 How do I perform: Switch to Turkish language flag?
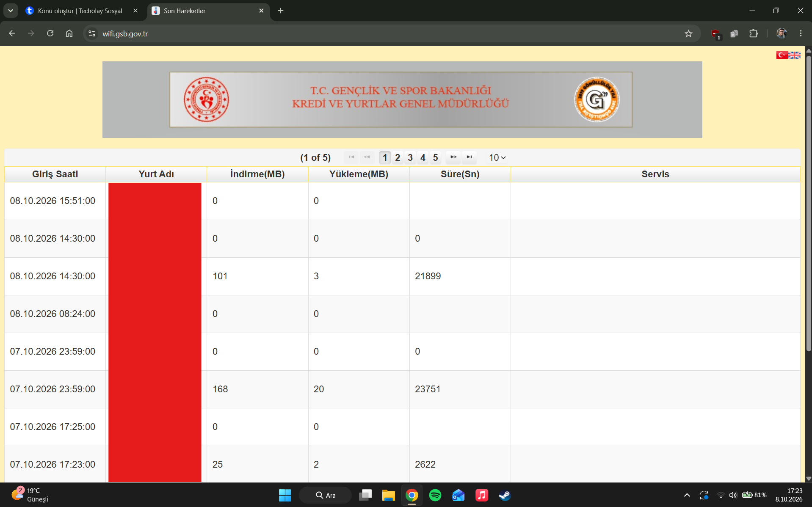click(x=782, y=55)
